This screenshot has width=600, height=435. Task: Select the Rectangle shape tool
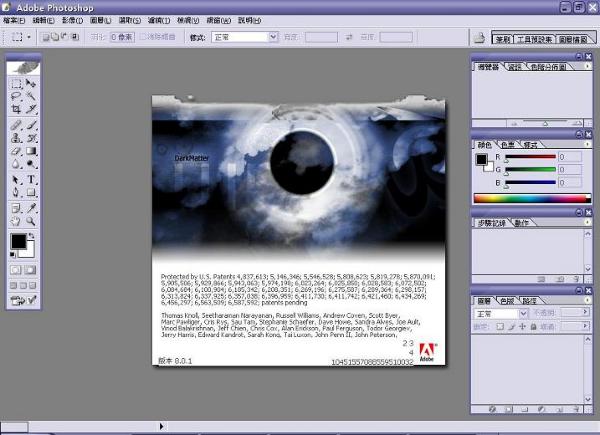31,192
